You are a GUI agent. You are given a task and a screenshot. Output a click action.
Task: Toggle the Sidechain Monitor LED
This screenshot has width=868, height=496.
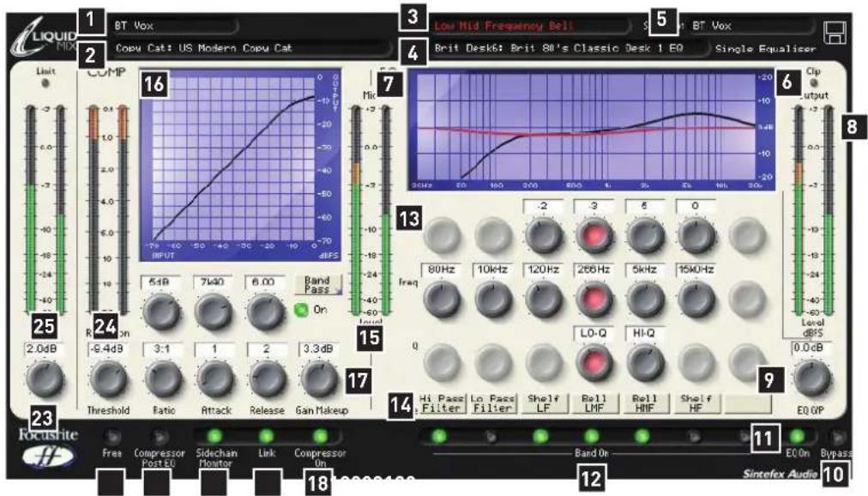coord(214,436)
